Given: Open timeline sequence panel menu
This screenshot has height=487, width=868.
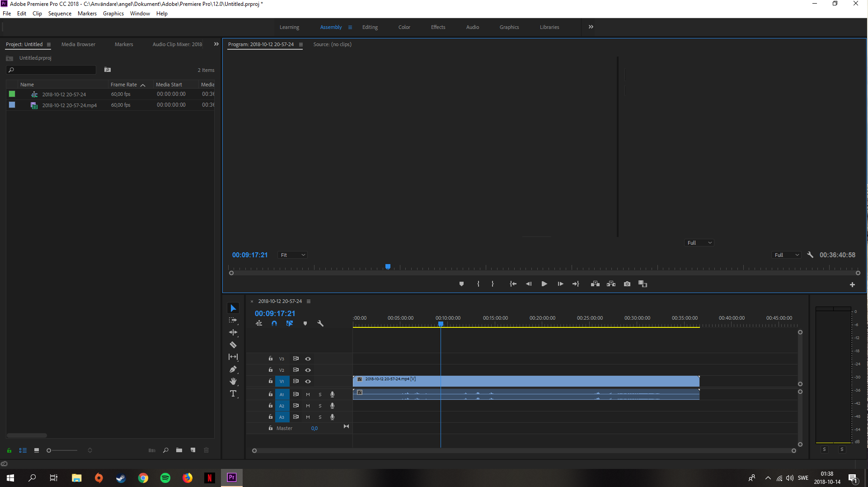Looking at the screenshot, I should [309, 301].
